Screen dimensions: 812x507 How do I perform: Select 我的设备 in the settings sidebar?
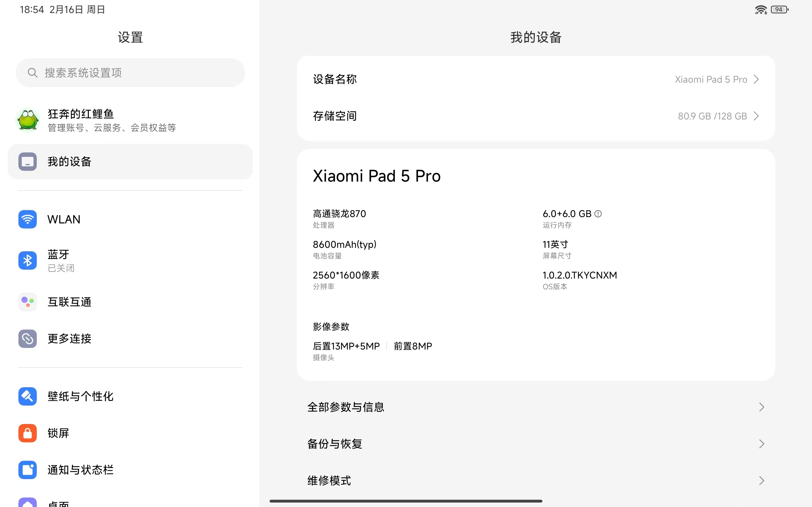(130, 162)
